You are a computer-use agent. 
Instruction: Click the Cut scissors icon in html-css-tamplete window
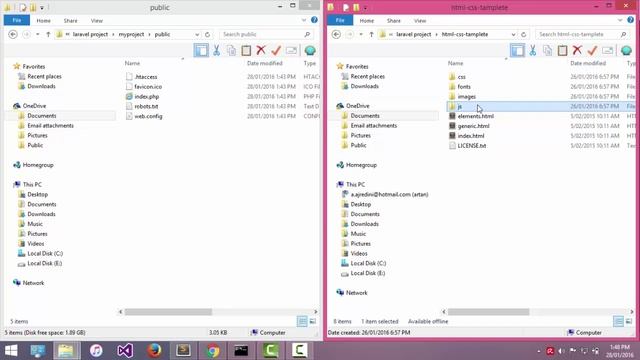click(533, 51)
